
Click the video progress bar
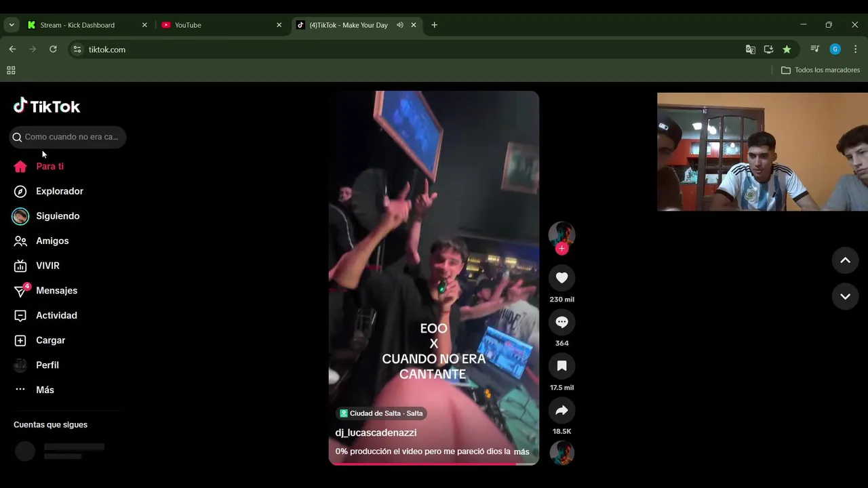click(x=434, y=464)
